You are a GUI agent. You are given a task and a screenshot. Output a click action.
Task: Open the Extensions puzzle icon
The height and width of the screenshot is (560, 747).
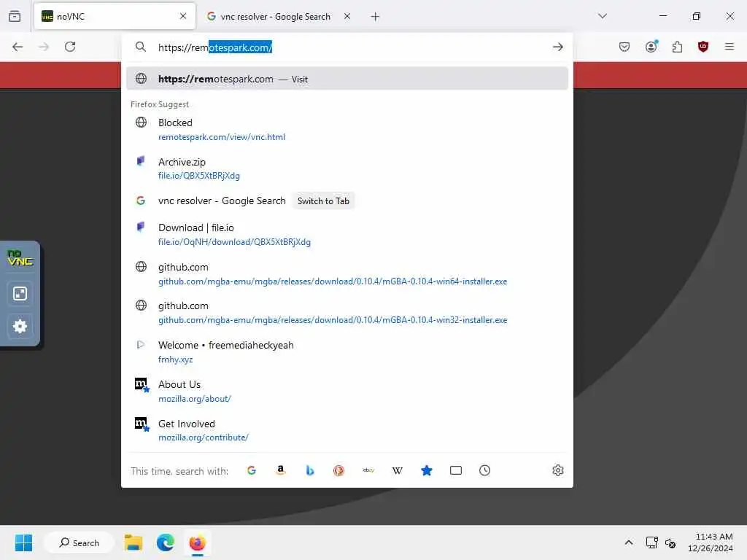677,47
